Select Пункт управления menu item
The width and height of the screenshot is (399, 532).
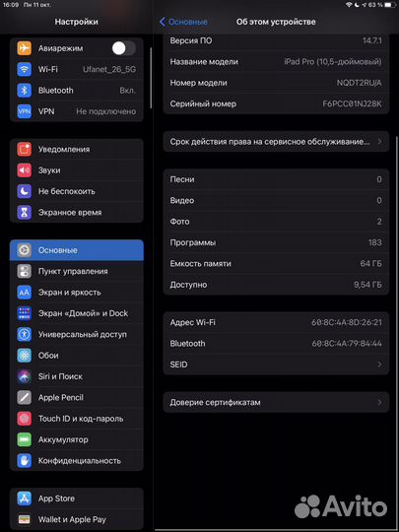pos(77,271)
